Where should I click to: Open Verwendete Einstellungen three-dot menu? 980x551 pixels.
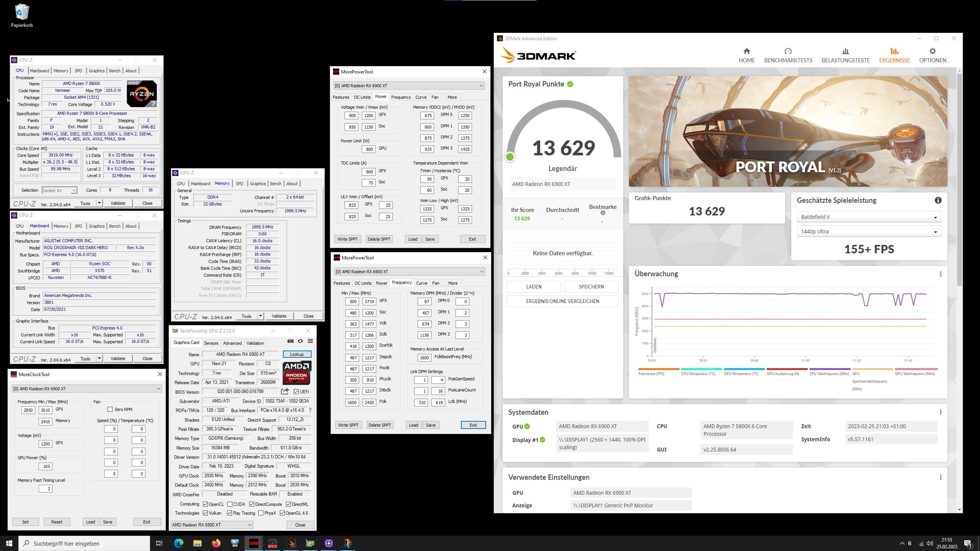[x=941, y=477]
